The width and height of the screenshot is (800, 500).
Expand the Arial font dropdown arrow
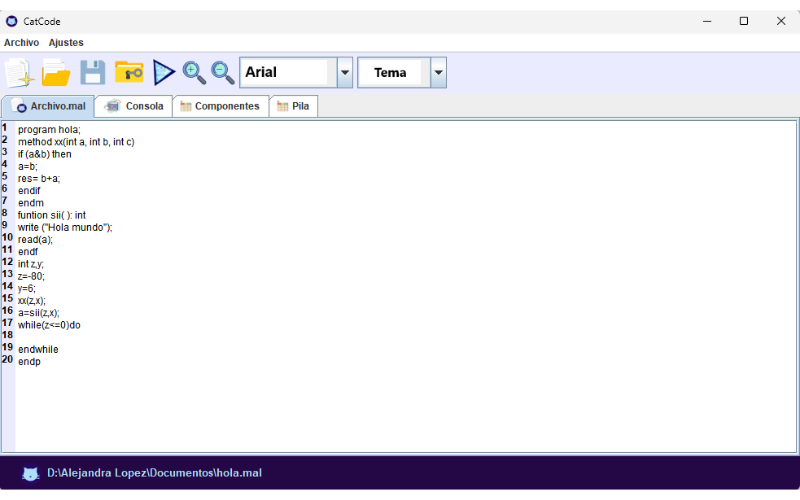(345, 72)
